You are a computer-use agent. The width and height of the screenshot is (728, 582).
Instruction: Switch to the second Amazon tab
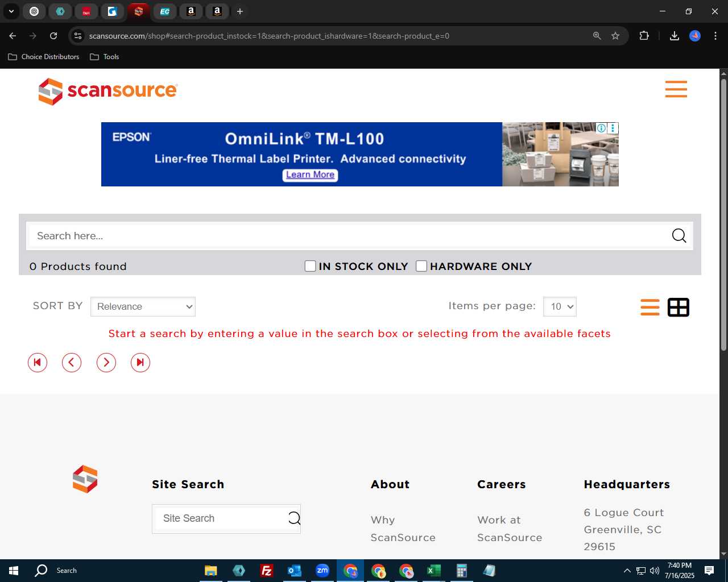point(217,11)
